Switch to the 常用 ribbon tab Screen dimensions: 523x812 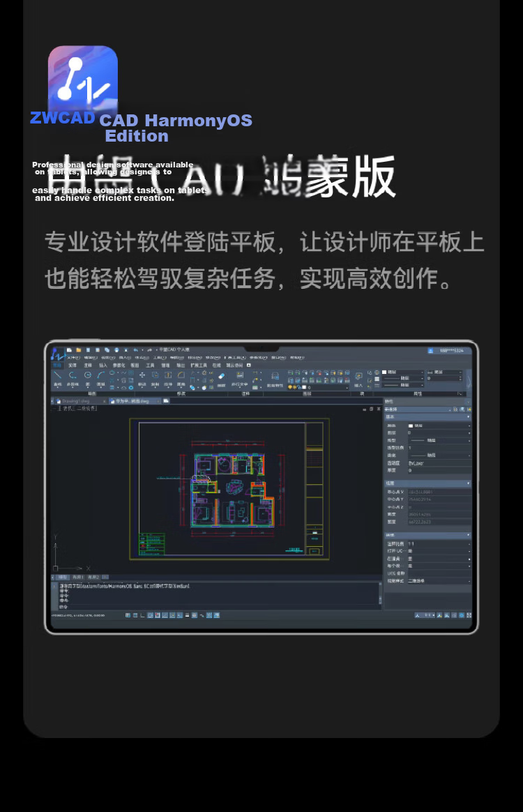[57, 365]
